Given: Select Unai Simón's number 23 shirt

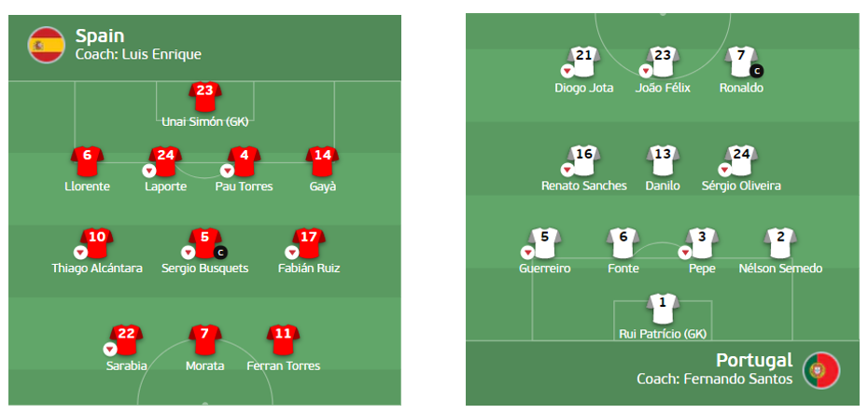Looking at the screenshot, I should click(x=205, y=92).
